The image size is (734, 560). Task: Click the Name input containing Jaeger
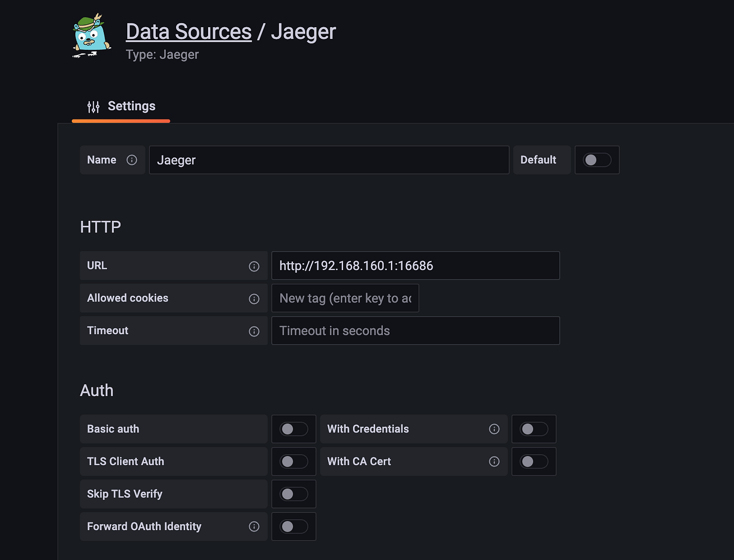point(329,160)
